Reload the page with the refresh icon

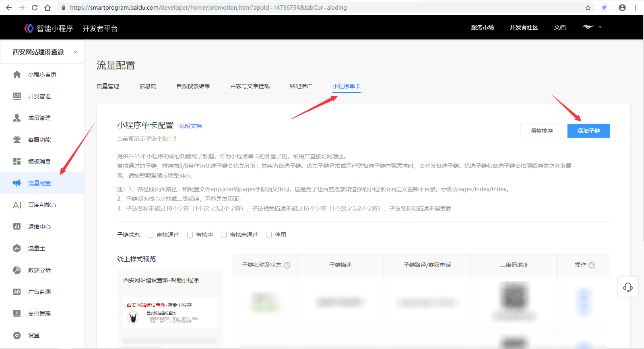pyautogui.click(x=35, y=8)
